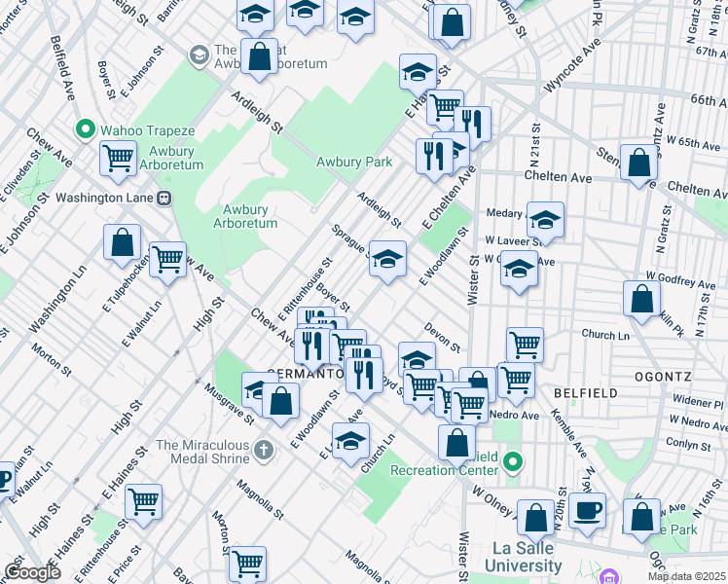Viewport: 728px width, 584px height.
Task: Click green Belfield Recreation Center pin
Action: [513, 462]
